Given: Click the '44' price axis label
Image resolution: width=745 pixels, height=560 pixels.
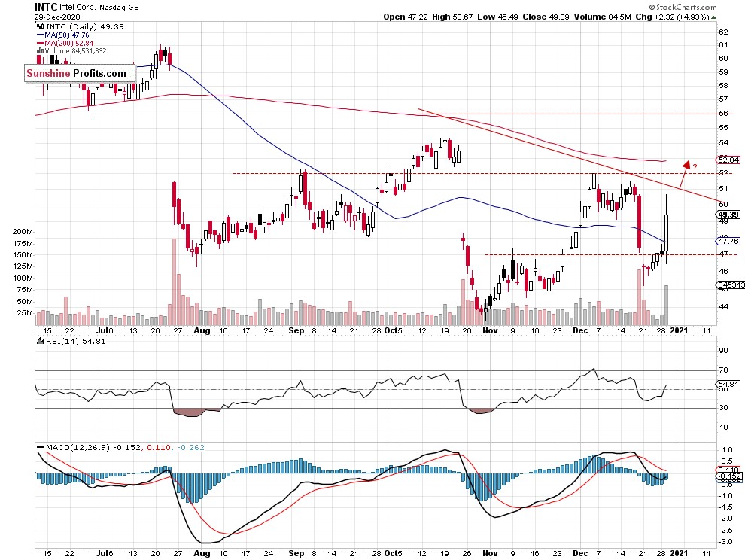Looking at the screenshot, I should (724, 306).
